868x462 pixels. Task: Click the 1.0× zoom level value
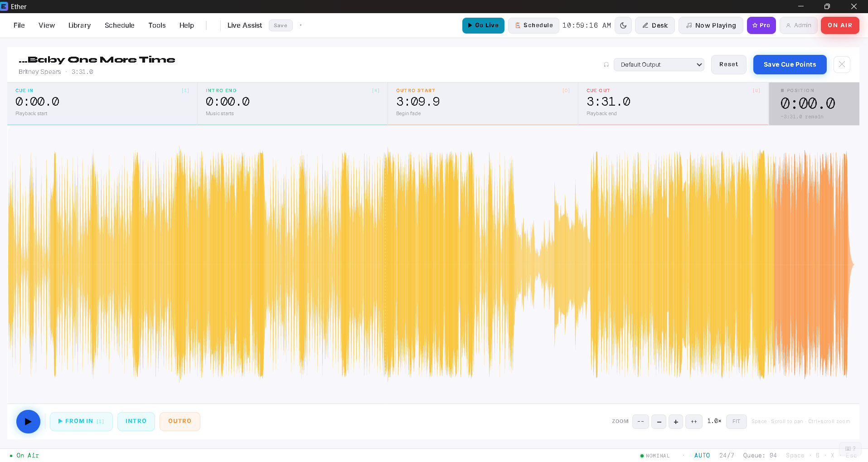pos(714,421)
